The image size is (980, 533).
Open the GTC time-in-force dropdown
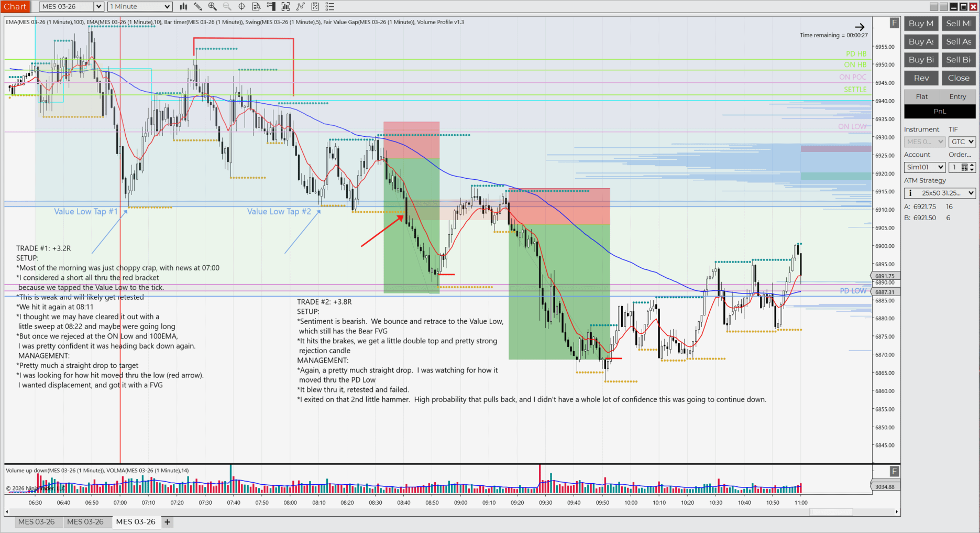962,142
